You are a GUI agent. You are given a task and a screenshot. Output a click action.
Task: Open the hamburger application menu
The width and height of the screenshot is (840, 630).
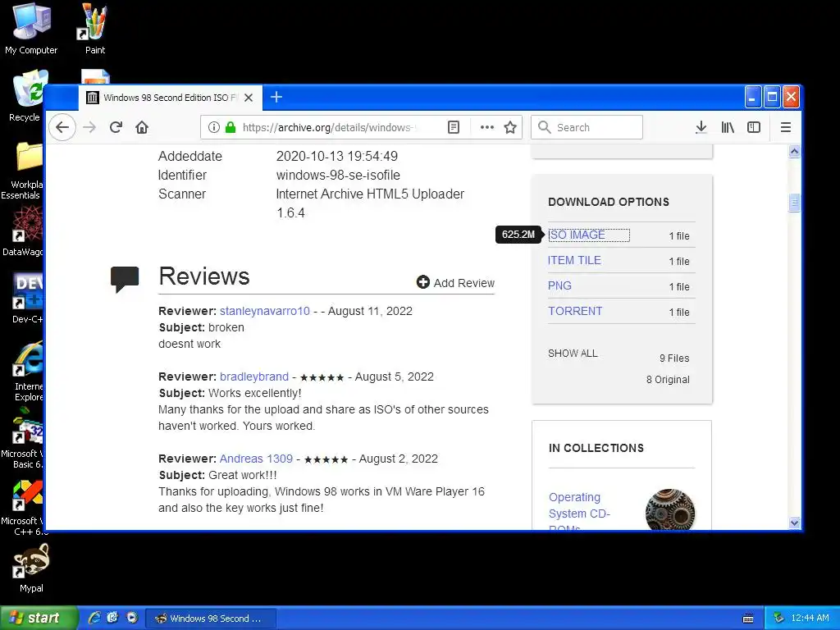click(x=785, y=127)
